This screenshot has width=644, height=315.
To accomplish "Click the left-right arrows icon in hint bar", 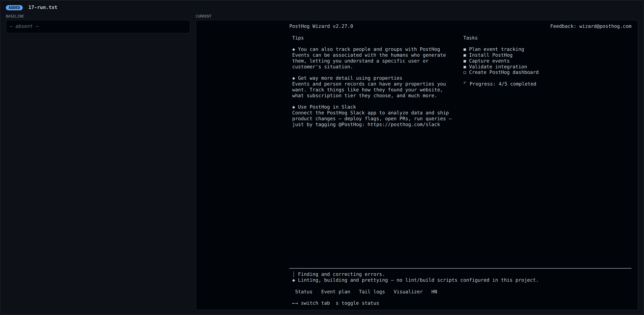I will pos(295,303).
